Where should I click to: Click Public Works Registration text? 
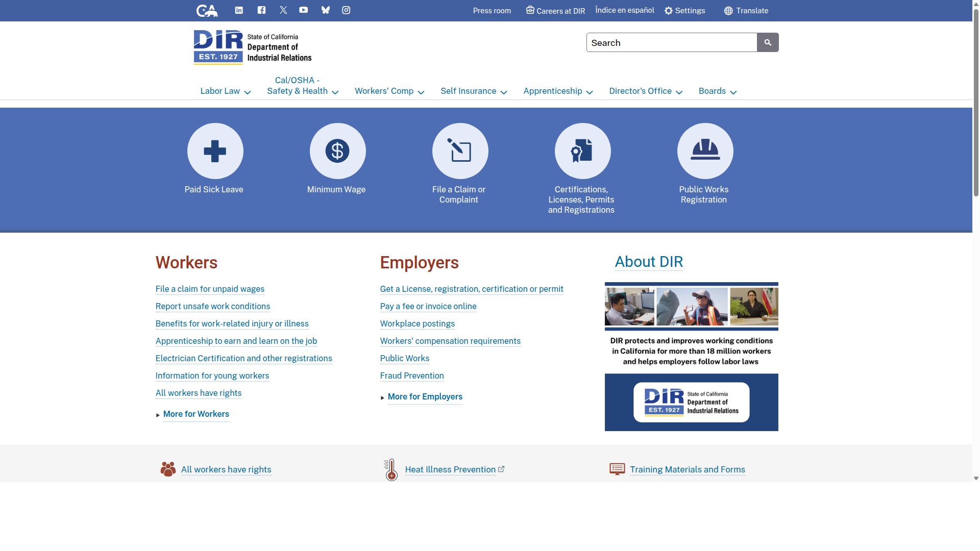704,194
